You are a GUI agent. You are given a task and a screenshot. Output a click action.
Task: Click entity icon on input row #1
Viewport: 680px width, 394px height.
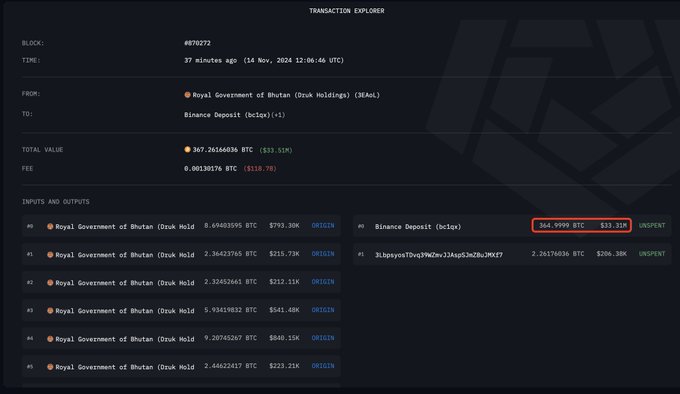coord(50,254)
